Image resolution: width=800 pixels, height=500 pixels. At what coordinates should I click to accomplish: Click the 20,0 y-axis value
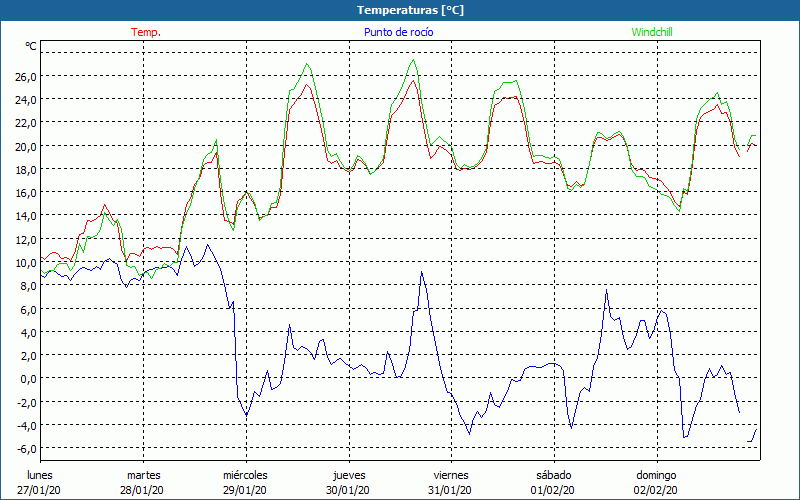tap(25, 146)
